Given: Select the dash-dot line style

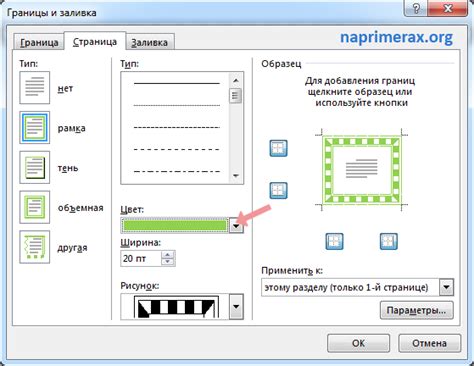Looking at the screenshot, I should click(x=177, y=171).
